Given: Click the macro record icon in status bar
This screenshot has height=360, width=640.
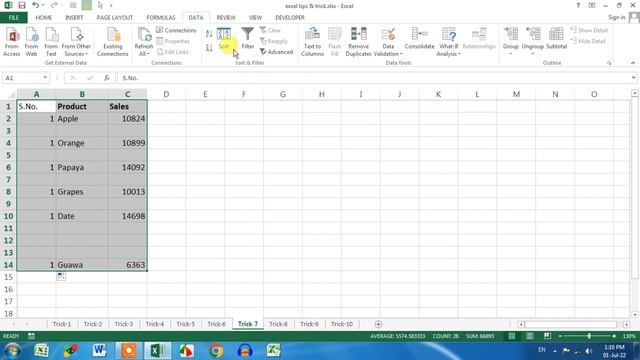Looking at the screenshot, I should 31,336.
